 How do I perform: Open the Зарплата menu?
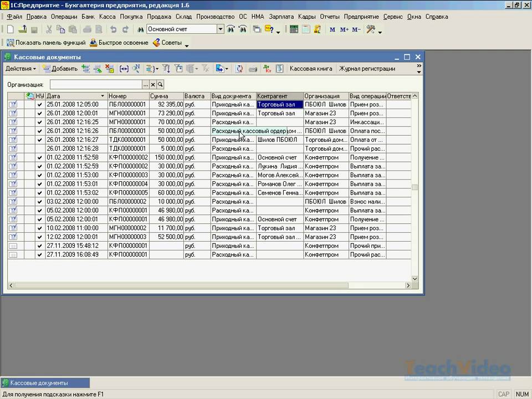point(281,17)
